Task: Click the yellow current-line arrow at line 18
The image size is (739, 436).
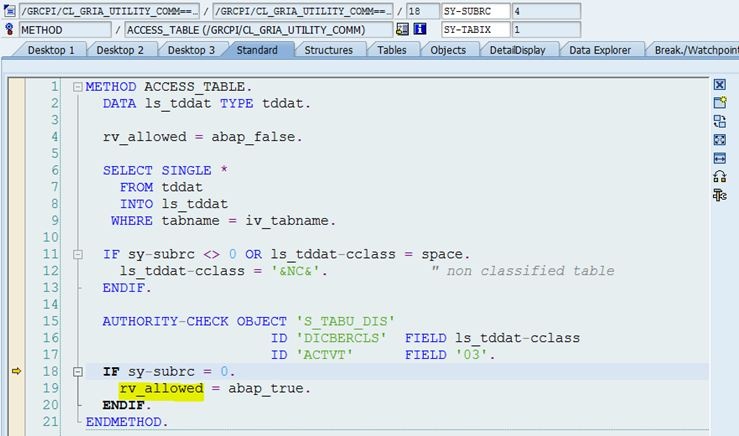Action: tap(16, 371)
